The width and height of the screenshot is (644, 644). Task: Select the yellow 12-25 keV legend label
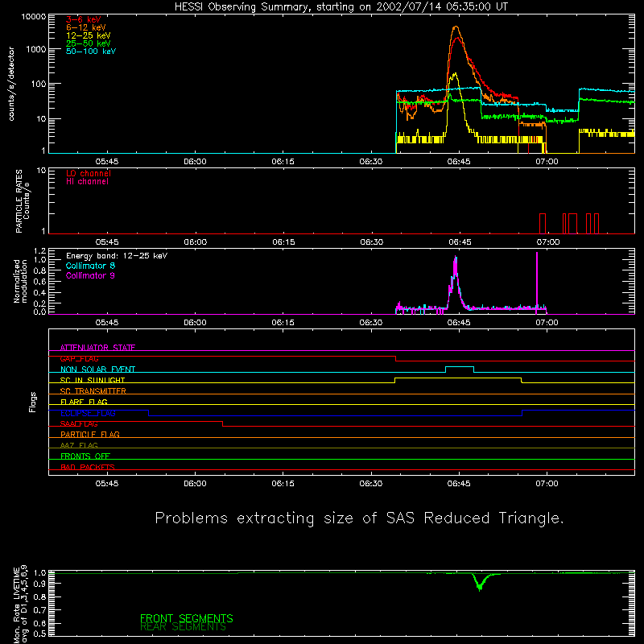tap(88, 35)
